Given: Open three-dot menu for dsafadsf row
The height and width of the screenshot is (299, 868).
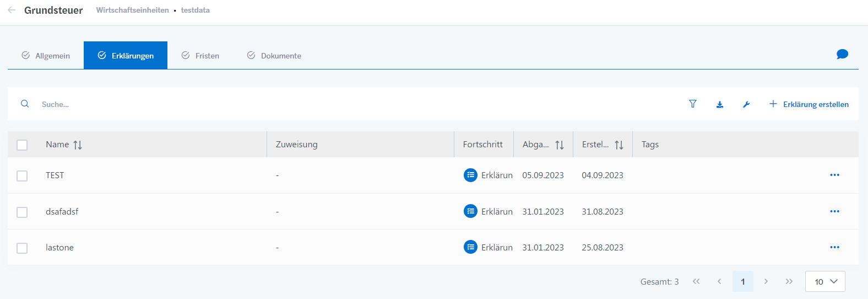Looking at the screenshot, I should click(x=834, y=211).
